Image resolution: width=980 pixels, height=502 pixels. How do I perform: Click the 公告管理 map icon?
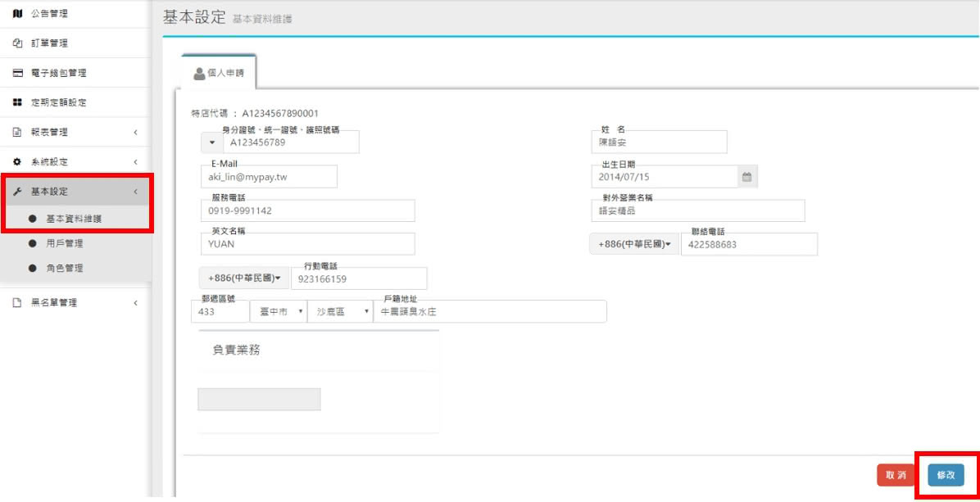16,14
